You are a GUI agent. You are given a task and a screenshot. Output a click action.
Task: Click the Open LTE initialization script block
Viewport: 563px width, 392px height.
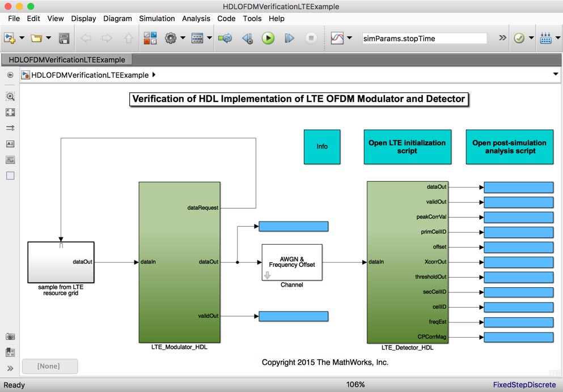(407, 147)
